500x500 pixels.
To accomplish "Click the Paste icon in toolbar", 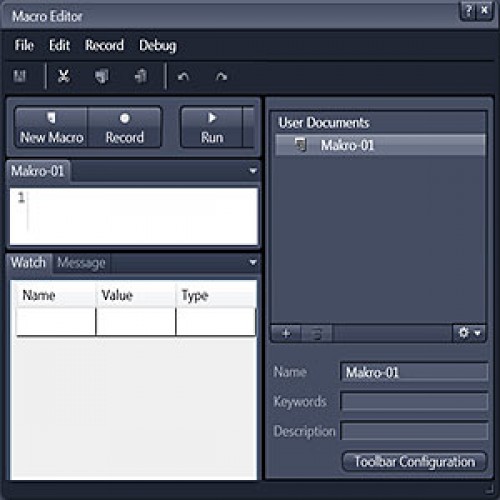I will (141, 76).
